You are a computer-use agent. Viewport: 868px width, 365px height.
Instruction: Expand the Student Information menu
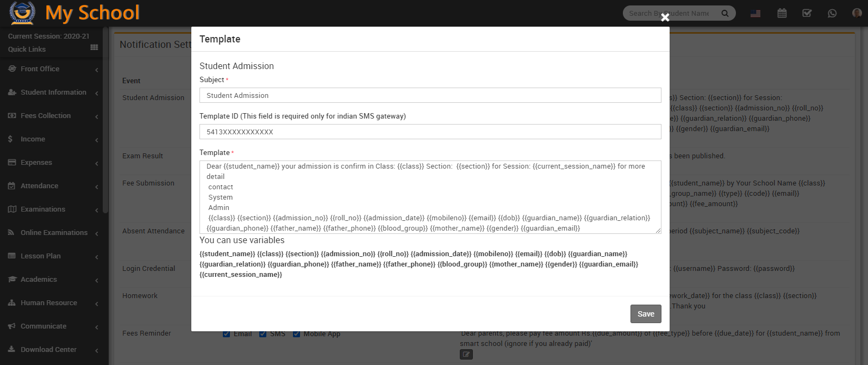[53, 92]
